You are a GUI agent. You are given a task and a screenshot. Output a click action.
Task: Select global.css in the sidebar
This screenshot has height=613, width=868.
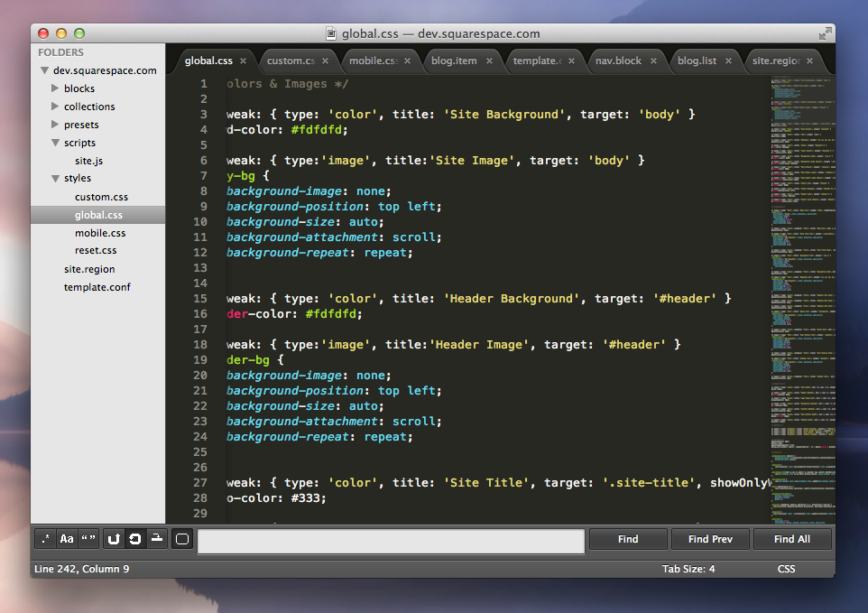[x=98, y=215]
